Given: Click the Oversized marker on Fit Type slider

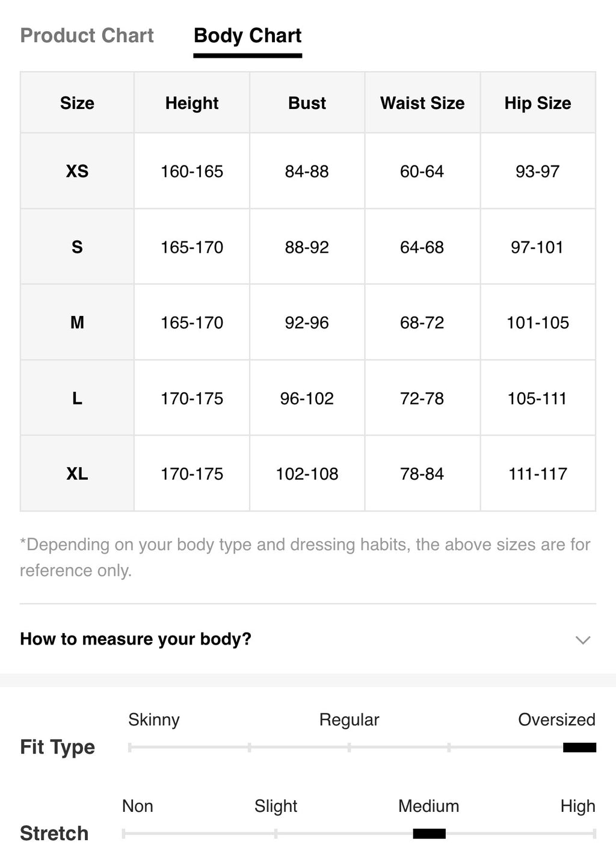Looking at the screenshot, I should (x=579, y=747).
